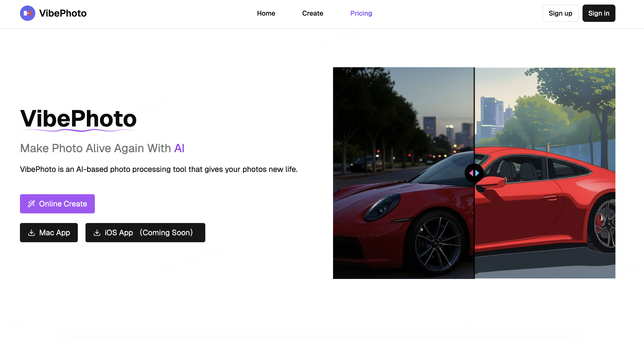Click the before/after comparison divider line
The width and height of the screenshot is (644, 338).
474,113
